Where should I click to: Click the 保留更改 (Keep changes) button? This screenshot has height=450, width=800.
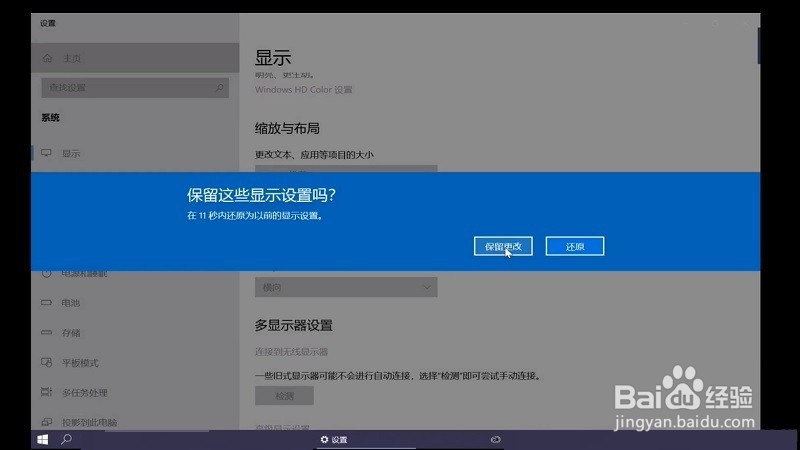pyautogui.click(x=503, y=246)
